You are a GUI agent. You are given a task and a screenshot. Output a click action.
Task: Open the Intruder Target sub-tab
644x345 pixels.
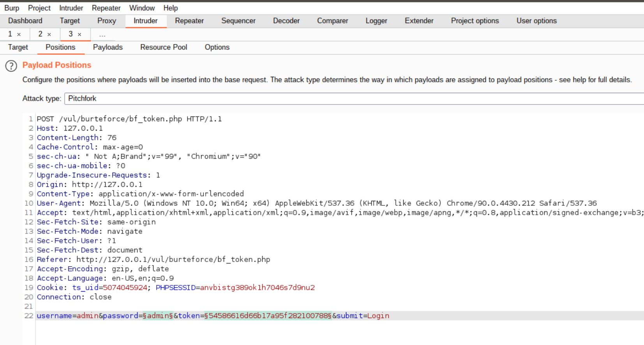pyautogui.click(x=18, y=48)
